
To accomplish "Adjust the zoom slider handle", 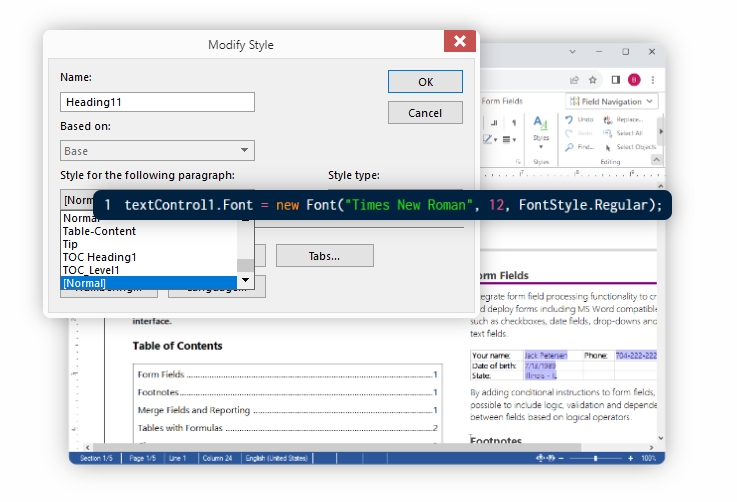I will (x=596, y=458).
